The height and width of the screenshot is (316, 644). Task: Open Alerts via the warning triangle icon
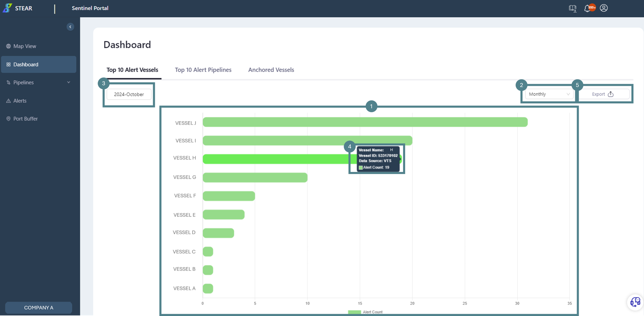tap(8, 101)
